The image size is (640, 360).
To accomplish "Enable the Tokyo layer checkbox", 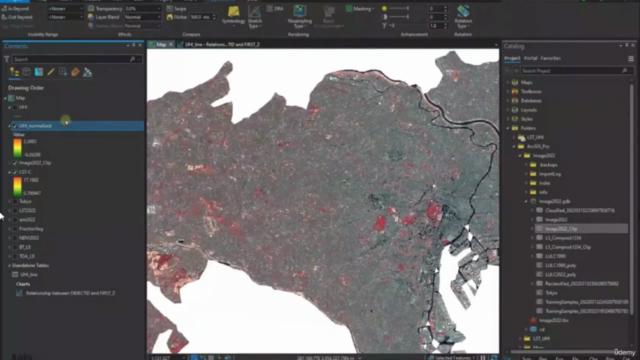I will pyautogui.click(x=15, y=202).
